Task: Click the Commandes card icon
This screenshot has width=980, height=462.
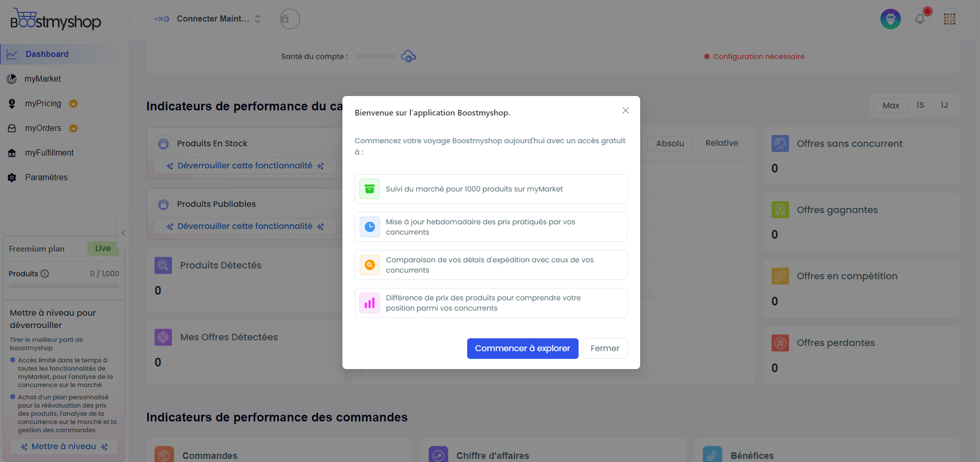Action: click(164, 454)
